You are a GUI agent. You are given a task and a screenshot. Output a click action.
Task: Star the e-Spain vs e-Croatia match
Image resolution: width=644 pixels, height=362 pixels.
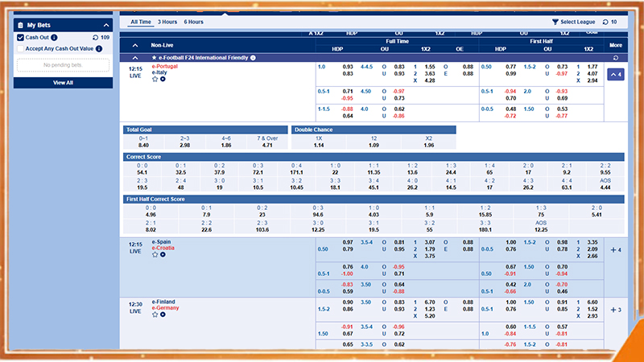click(155, 254)
